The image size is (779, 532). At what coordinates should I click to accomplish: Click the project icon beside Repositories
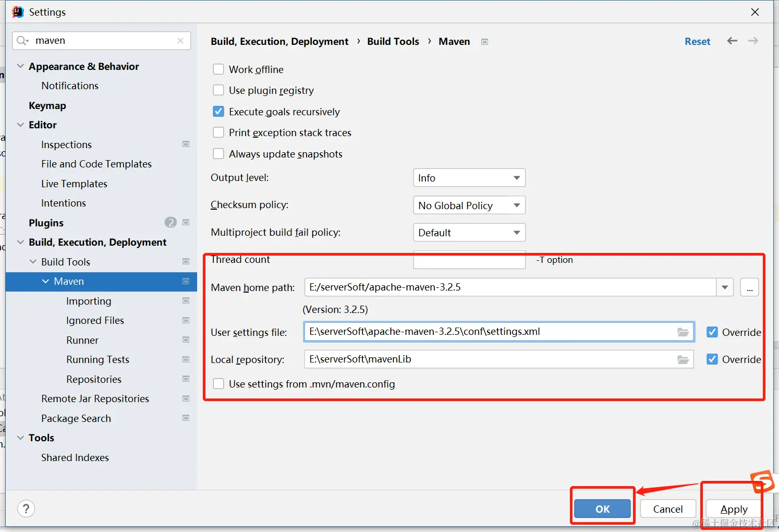click(x=186, y=379)
